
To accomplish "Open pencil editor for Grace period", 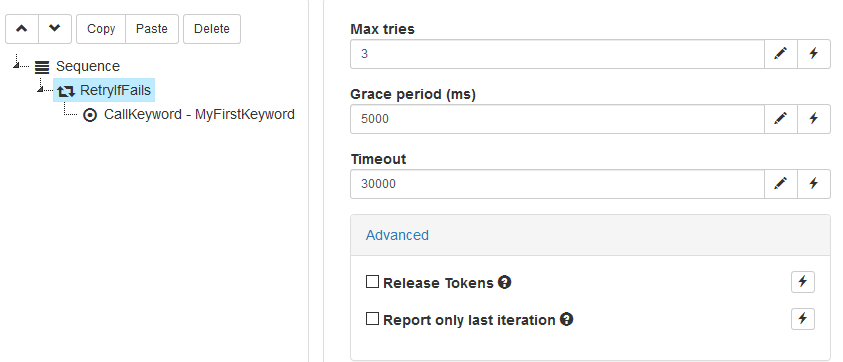I will coord(781,119).
